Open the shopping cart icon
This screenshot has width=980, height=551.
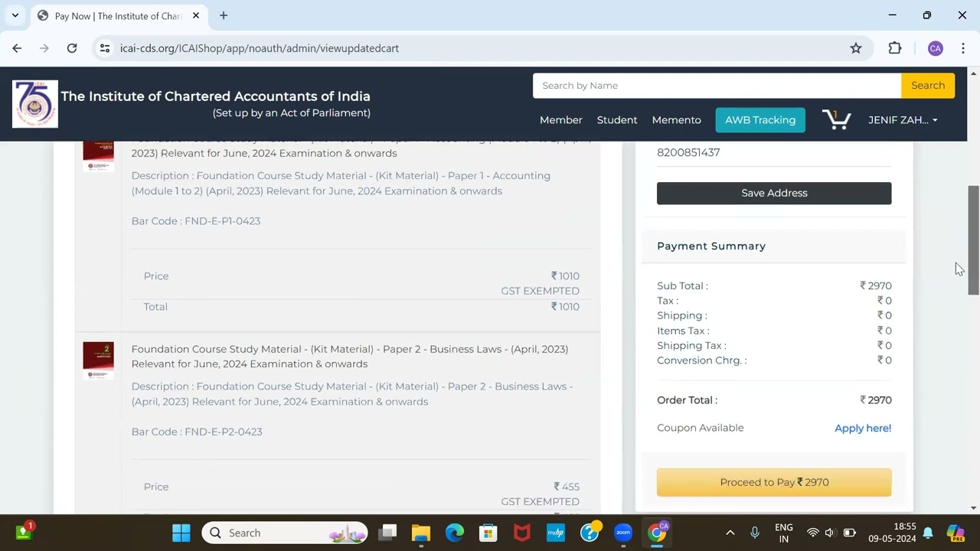click(836, 120)
